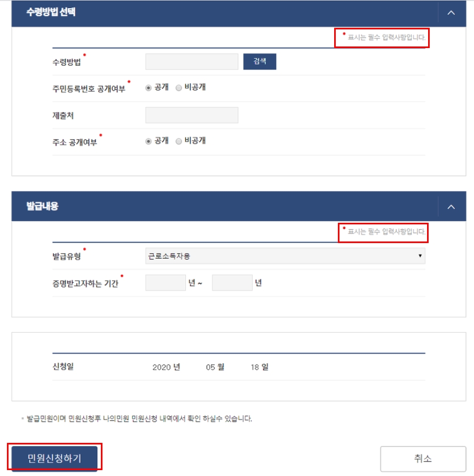Click the 05 월 application month value

coord(215,367)
